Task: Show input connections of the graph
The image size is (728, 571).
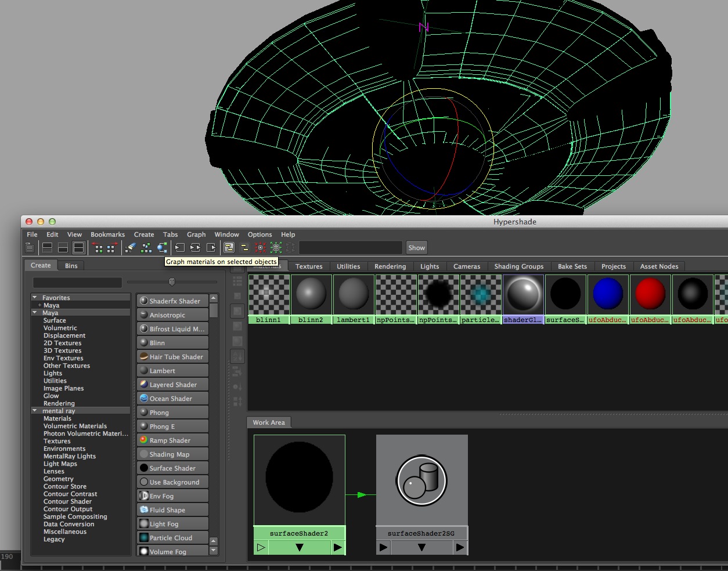Action: coord(180,248)
